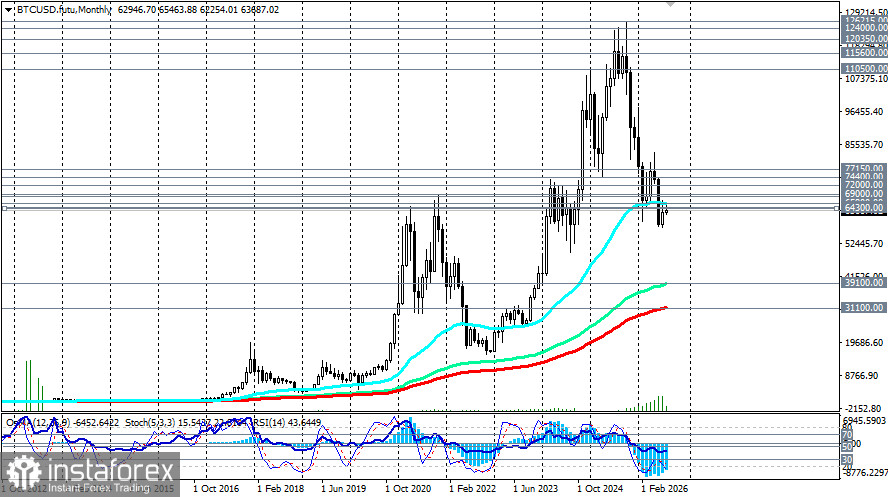This screenshot has width=888, height=497.
Task: Click the 1 Oct 2020 date label
Action: [408, 489]
